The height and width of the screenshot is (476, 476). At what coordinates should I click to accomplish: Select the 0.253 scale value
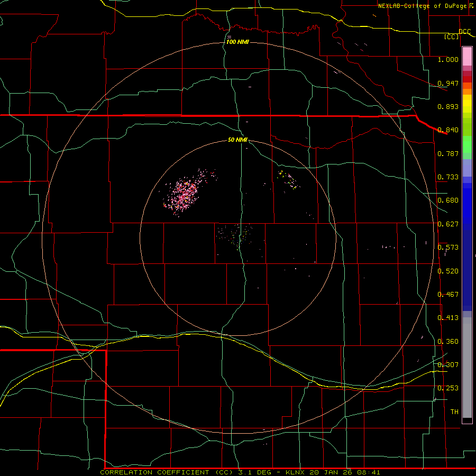pos(448,388)
